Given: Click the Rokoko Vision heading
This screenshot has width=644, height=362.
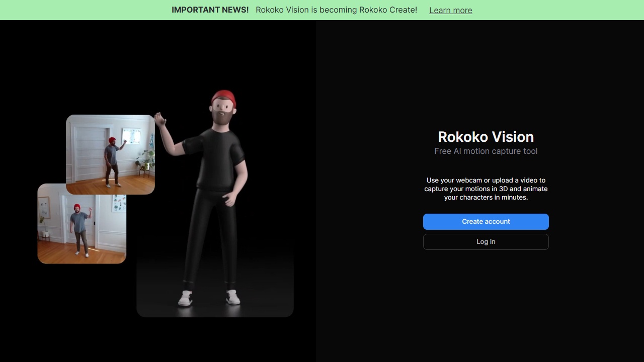Looking at the screenshot, I should point(486,137).
